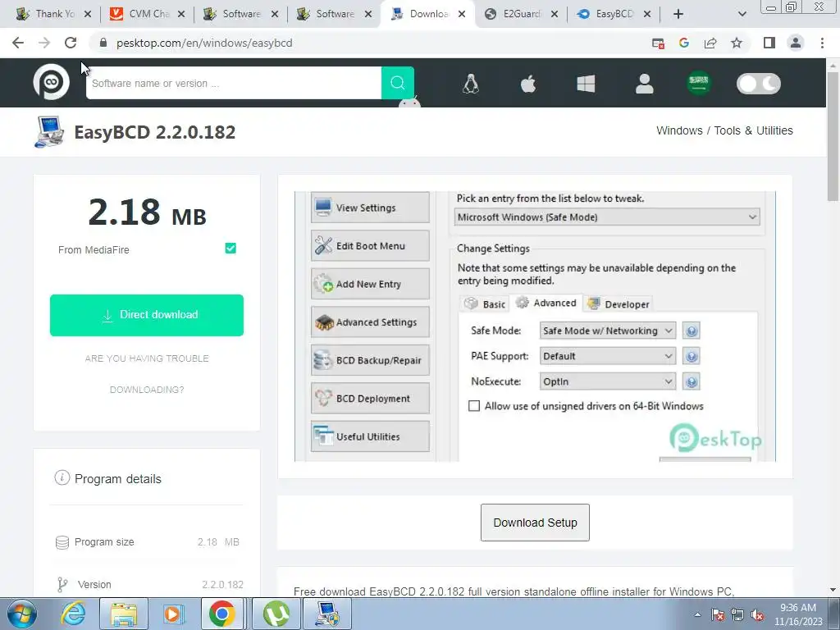Open the Windows breadcrumb link

[679, 130]
